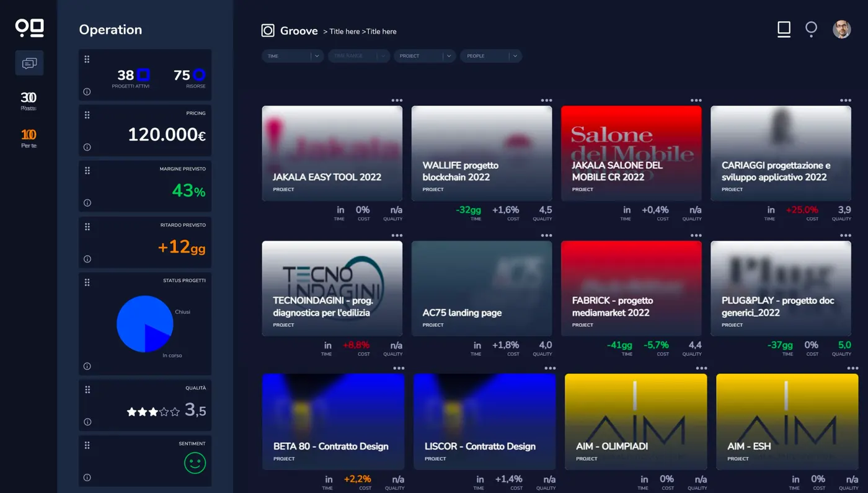This screenshot has height=493, width=868.
Task: Click drag handle of Status Progetti widget
Action: [87, 282]
